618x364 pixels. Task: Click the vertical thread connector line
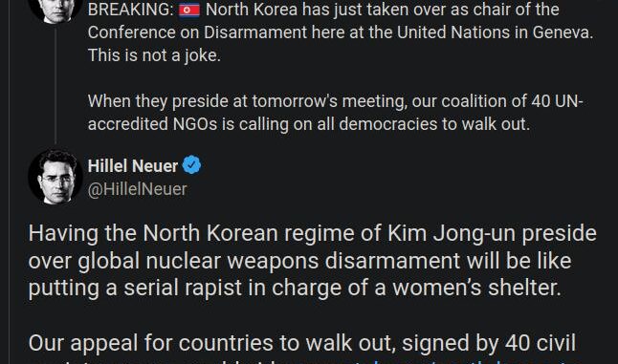(55, 85)
